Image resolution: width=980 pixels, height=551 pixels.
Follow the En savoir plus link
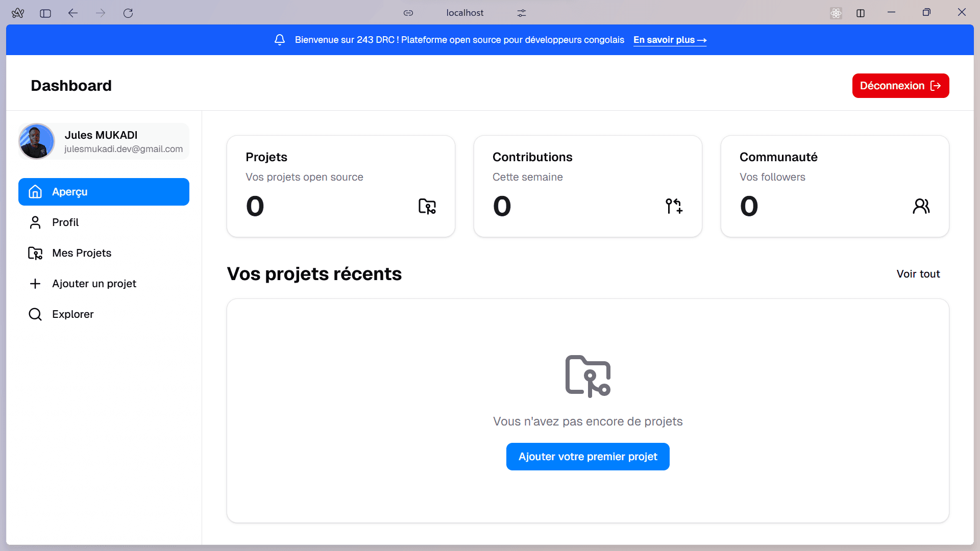670,40
